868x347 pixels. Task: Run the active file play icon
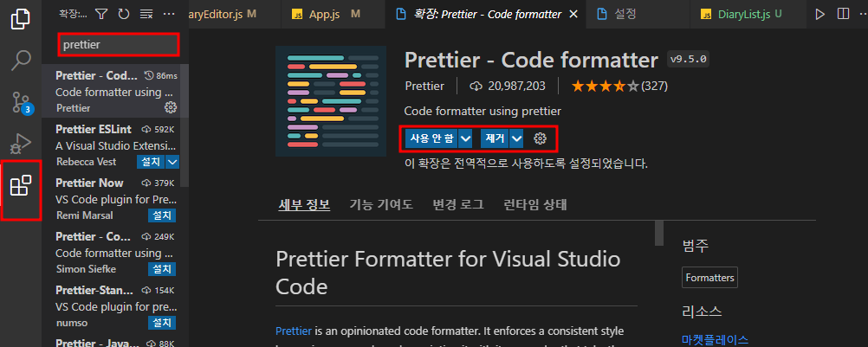(x=819, y=15)
